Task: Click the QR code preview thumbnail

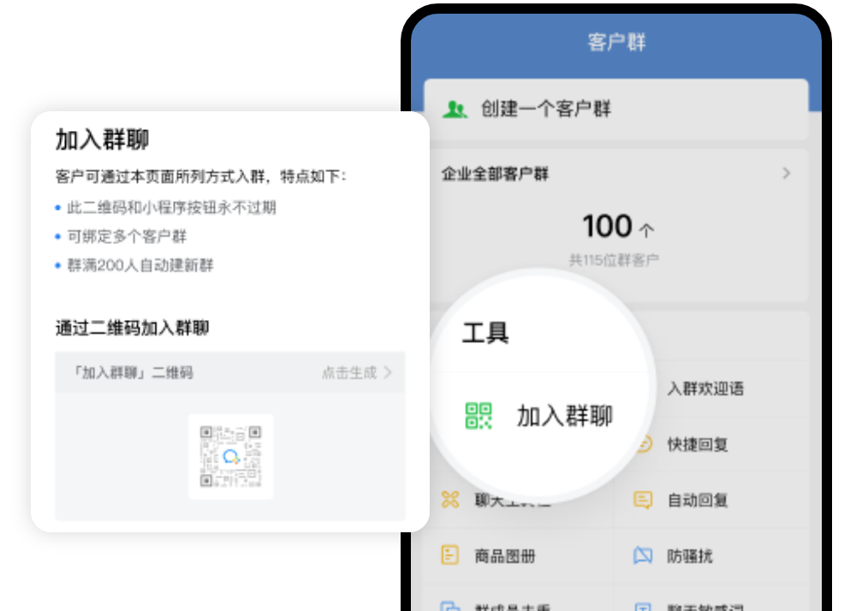Action: 230,456
